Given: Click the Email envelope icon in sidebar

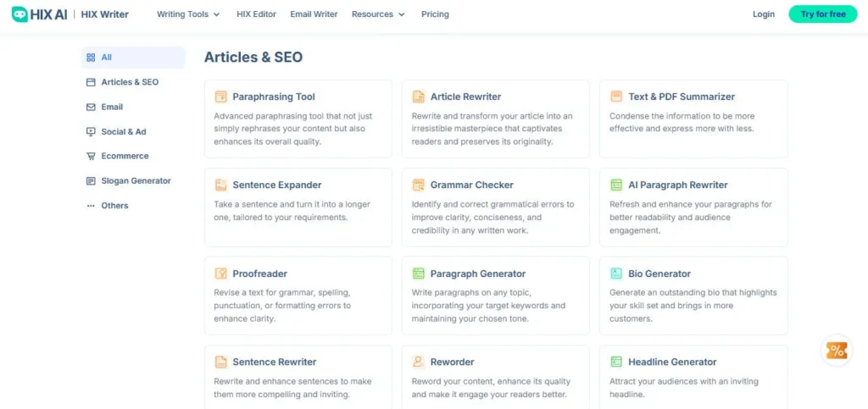Looking at the screenshot, I should tap(92, 108).
